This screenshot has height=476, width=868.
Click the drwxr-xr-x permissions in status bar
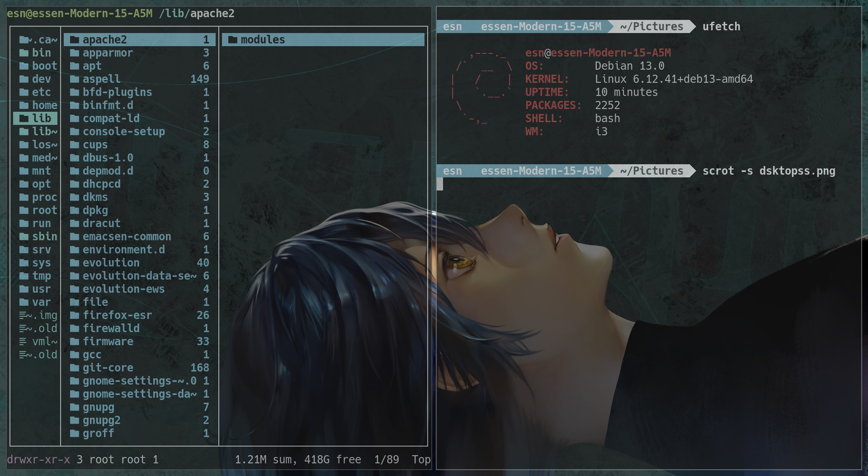(x=38, y=460)
